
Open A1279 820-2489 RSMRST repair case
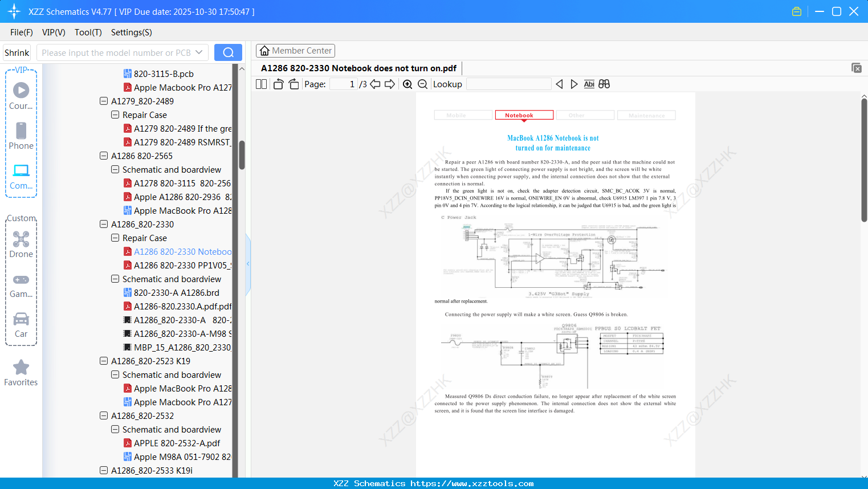182,142
